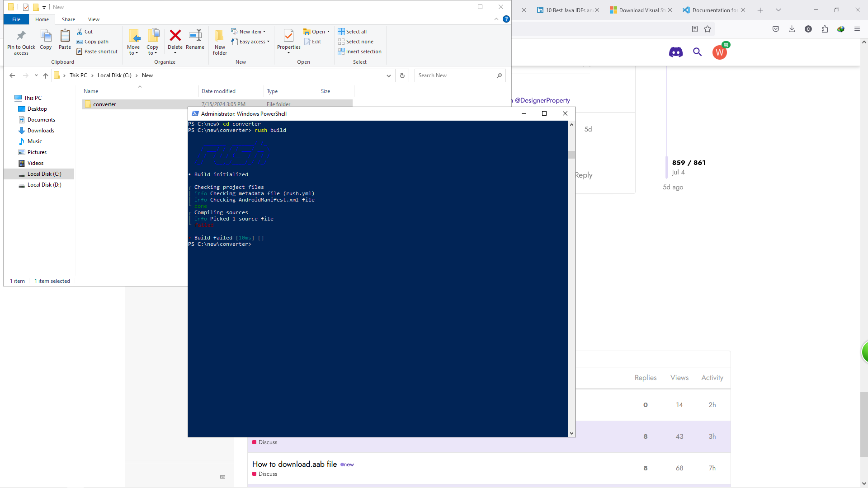Click the Discord icon in browser page
The width and height of the screenshot is (868, 488).
coord(675,52)
